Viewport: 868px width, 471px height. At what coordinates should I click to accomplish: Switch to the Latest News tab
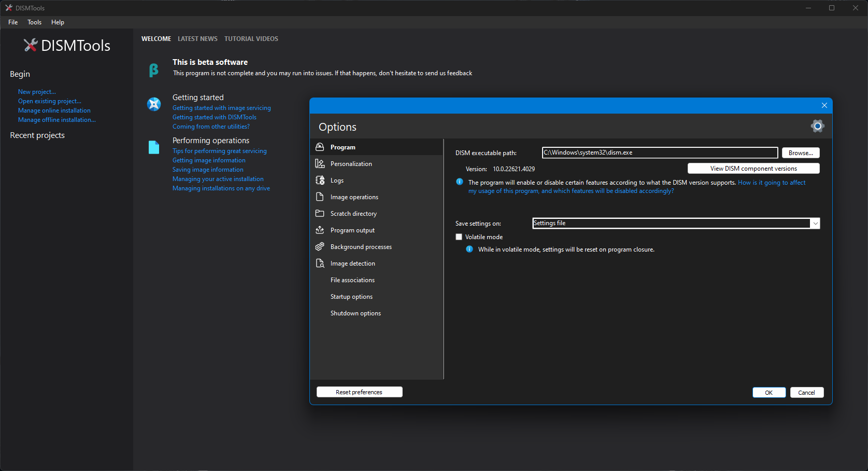click(x=197, y=39)
